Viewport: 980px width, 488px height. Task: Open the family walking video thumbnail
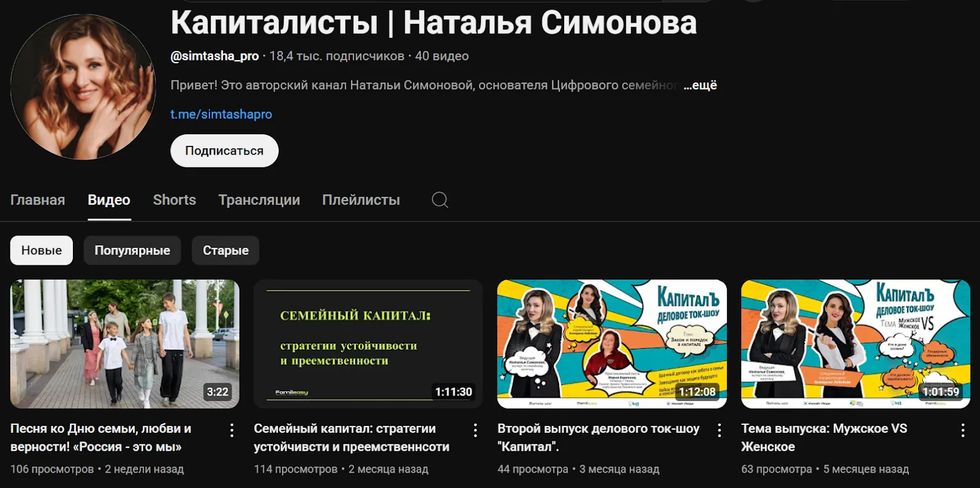coord(125,344)
